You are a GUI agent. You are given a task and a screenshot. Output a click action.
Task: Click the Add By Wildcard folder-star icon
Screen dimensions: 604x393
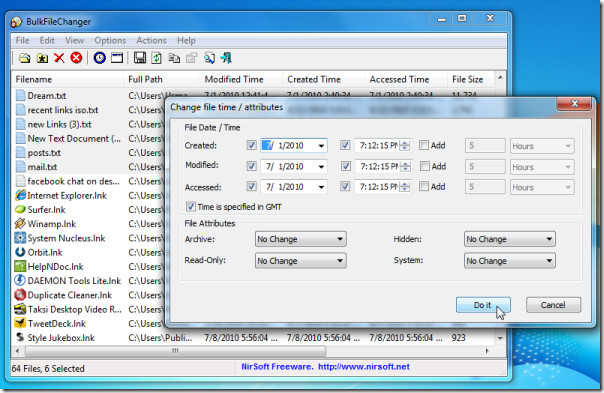coord(42,58)
